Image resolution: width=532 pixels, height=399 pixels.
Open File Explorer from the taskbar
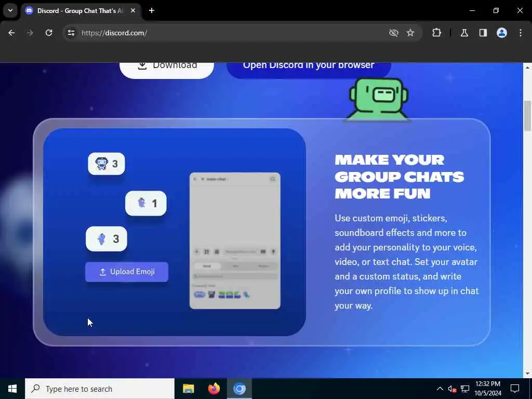[188, 389]
